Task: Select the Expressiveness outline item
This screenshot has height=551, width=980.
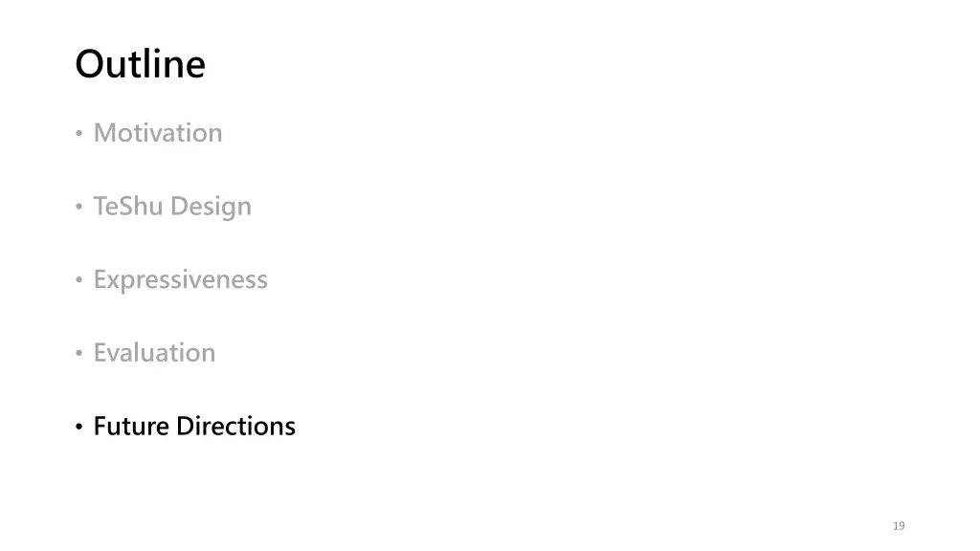Action: tap(181, 279)
